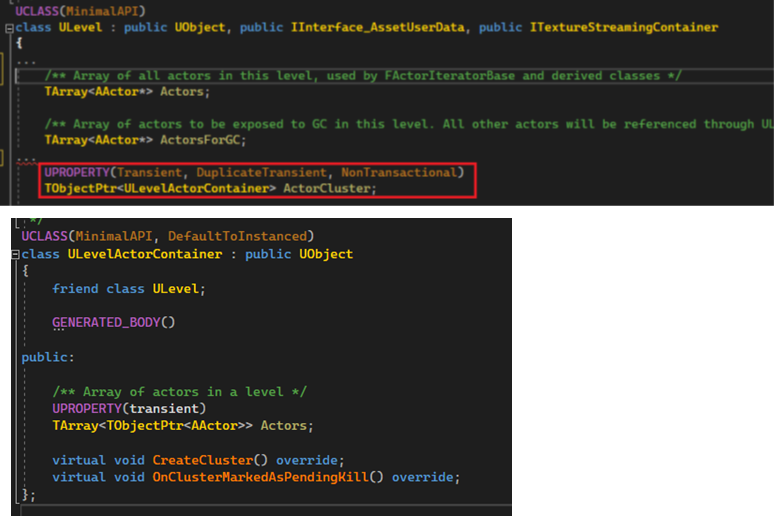Click the ActorCluster member variable
The image size is (778, 520).
pyautogui.click(x=327, y=189)
